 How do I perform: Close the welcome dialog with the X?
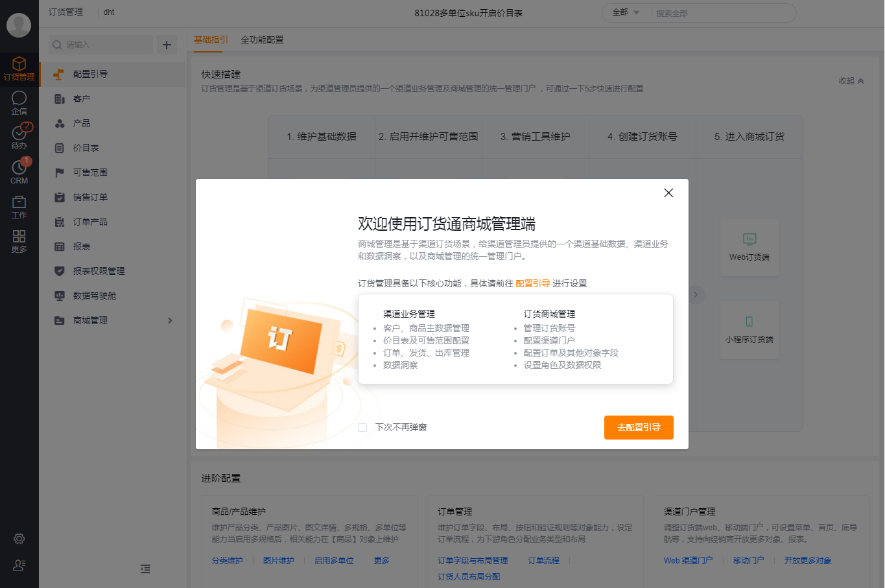pyautogui.click(x=668, y=193)
